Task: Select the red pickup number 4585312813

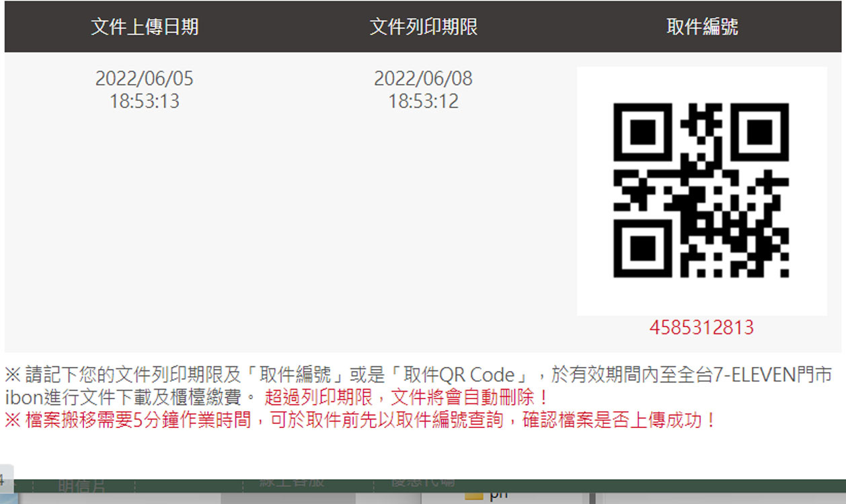Action: click(701, 328)
